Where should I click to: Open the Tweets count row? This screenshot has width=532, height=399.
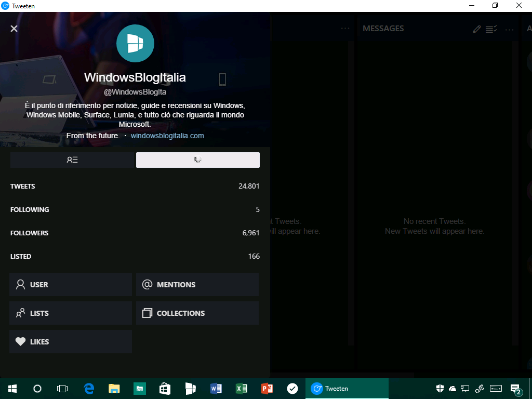click(135, 187)
